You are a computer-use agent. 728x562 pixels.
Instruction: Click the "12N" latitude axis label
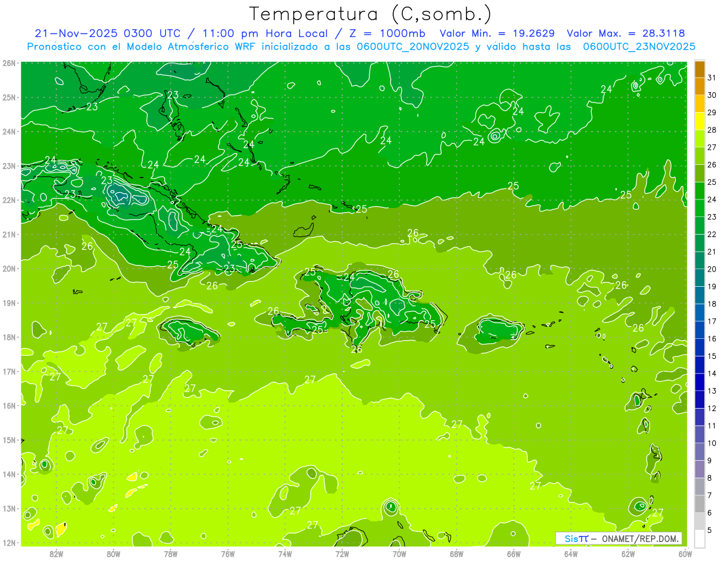(9, 543)
